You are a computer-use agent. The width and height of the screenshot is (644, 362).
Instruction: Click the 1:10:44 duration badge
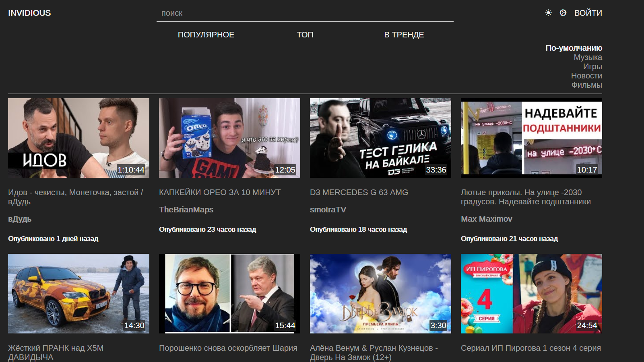131,170
